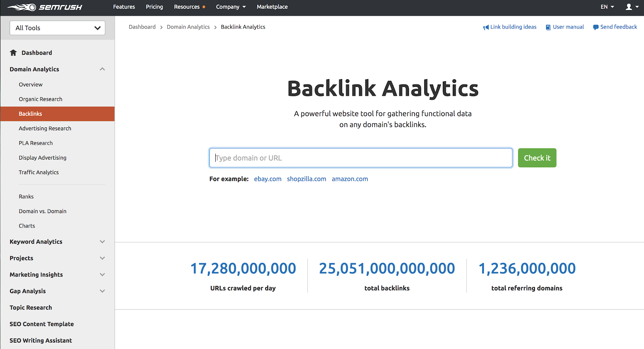Screen dimensions: 644x349
Task: Select the Backlinks sidebar item
Action: (58, 114)
